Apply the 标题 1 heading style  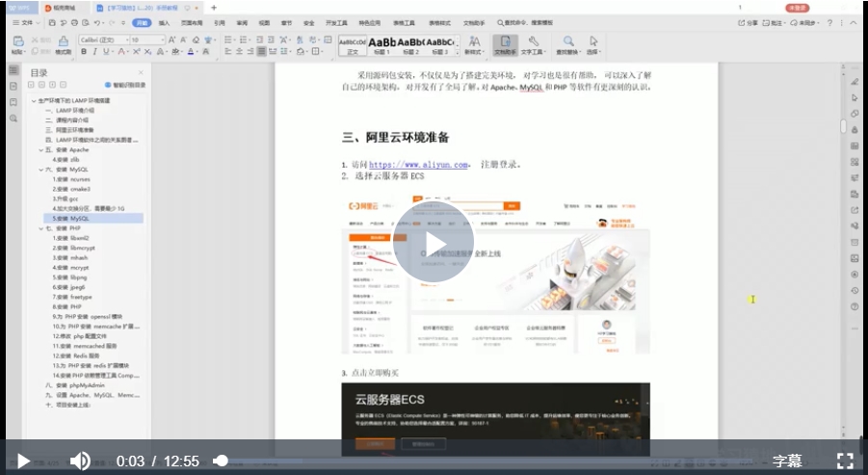pyautogui.click(x=381, y=45)
